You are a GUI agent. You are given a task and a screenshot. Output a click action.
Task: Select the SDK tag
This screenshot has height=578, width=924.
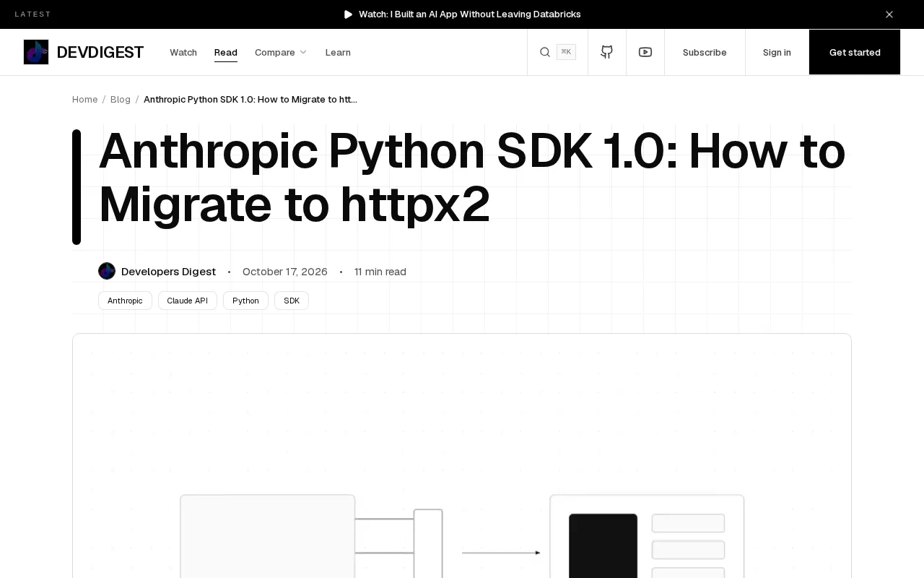tap(292, 301)
